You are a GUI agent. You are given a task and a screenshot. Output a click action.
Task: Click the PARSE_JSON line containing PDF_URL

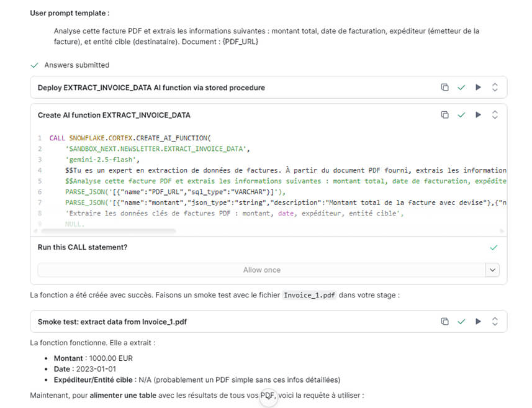click(176, 192)
